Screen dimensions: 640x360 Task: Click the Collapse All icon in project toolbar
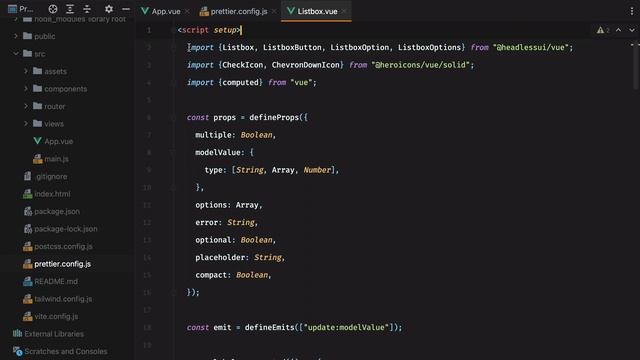coord(87,9)
